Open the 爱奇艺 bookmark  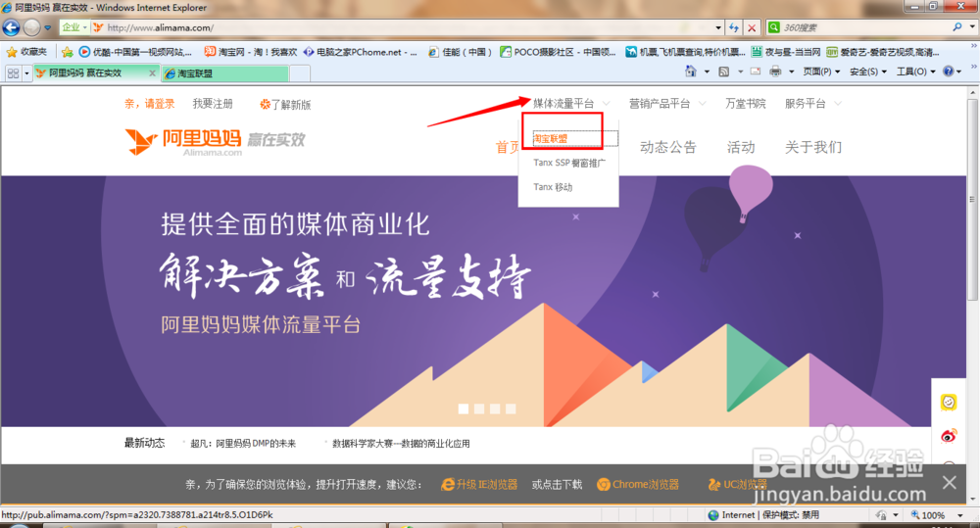[883, 52]
